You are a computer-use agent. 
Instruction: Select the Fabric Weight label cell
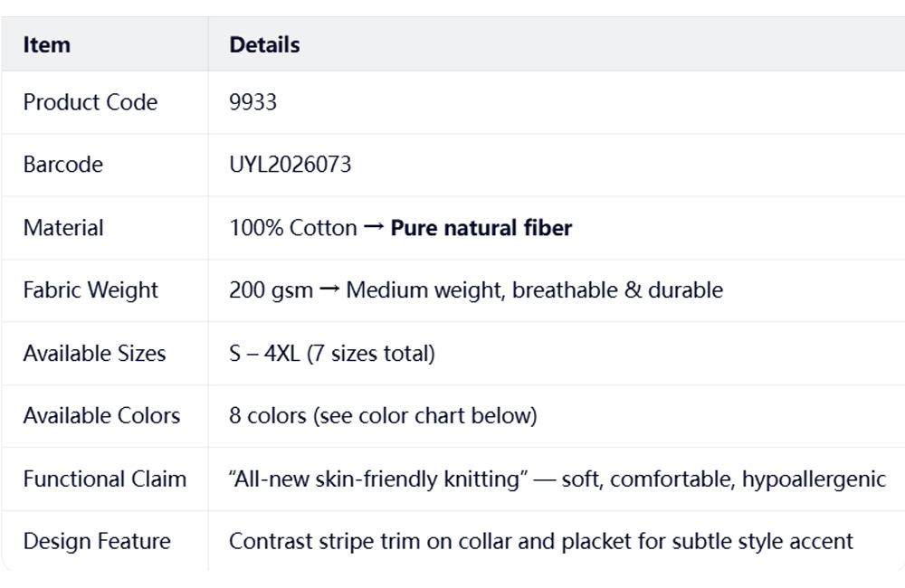point(90,290)
